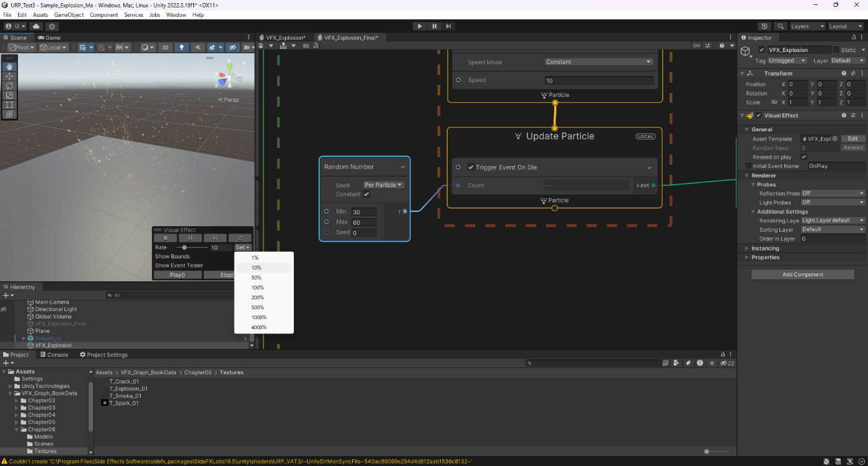Choose 4000% from the rate menu
The image size is (868, 466).
[263, 327]
